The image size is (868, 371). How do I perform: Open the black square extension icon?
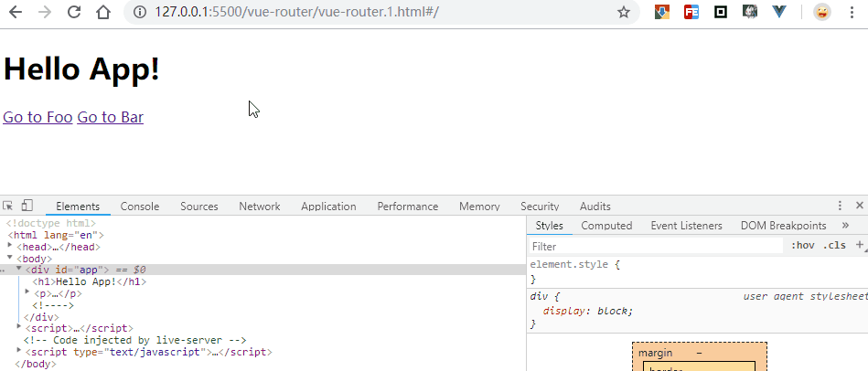721,12
